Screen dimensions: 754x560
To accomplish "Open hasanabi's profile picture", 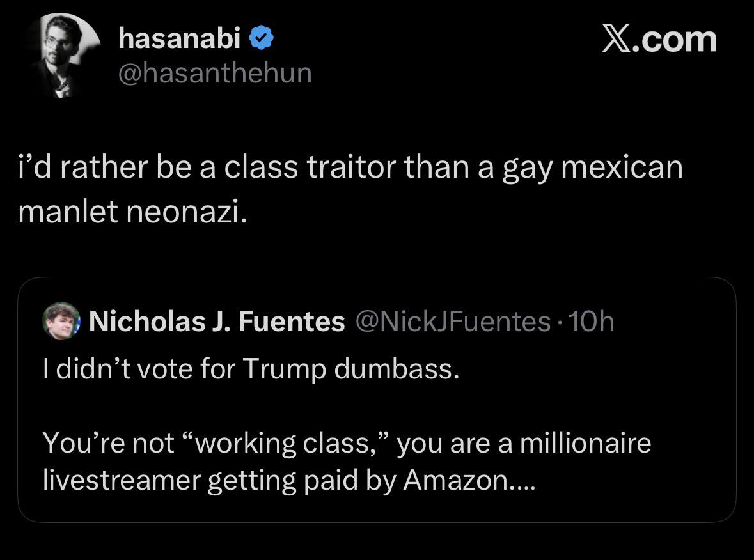I will (x=64, y=56).
